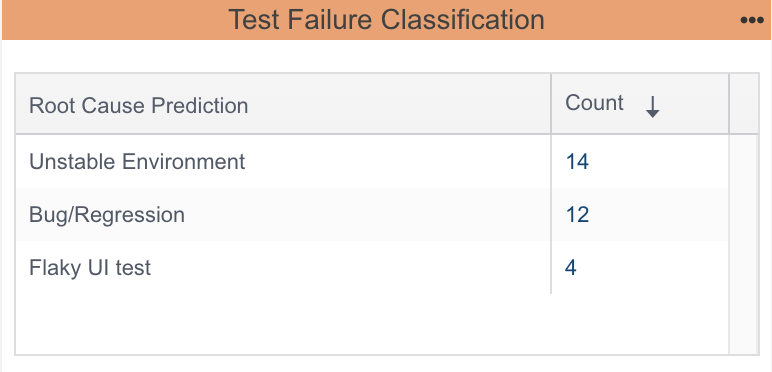
Task: Click the Unstable Environment label text
Action: (137, 161)
